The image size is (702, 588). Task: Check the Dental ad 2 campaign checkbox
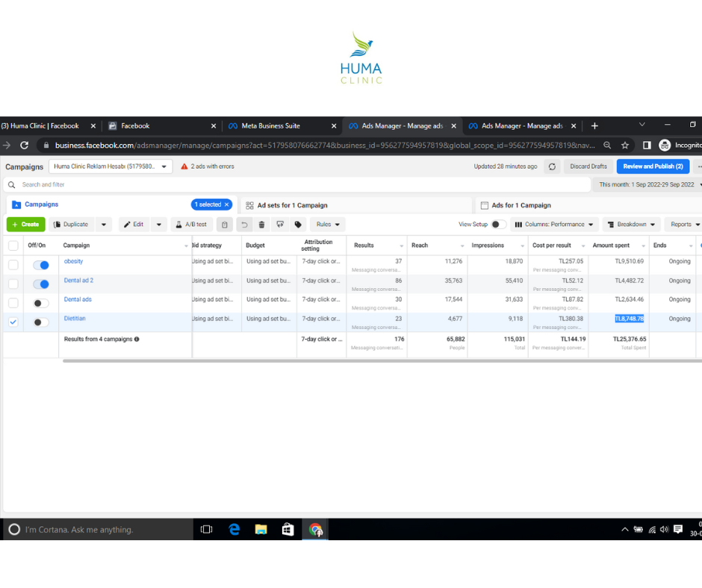coord(13,284)
